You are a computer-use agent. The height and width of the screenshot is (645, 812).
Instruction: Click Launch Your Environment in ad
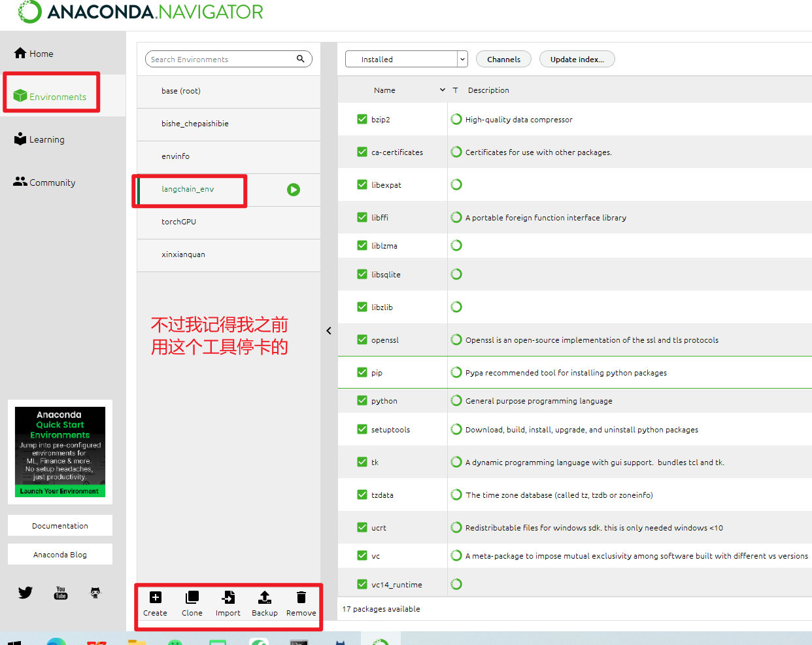[x=59, y=491]
